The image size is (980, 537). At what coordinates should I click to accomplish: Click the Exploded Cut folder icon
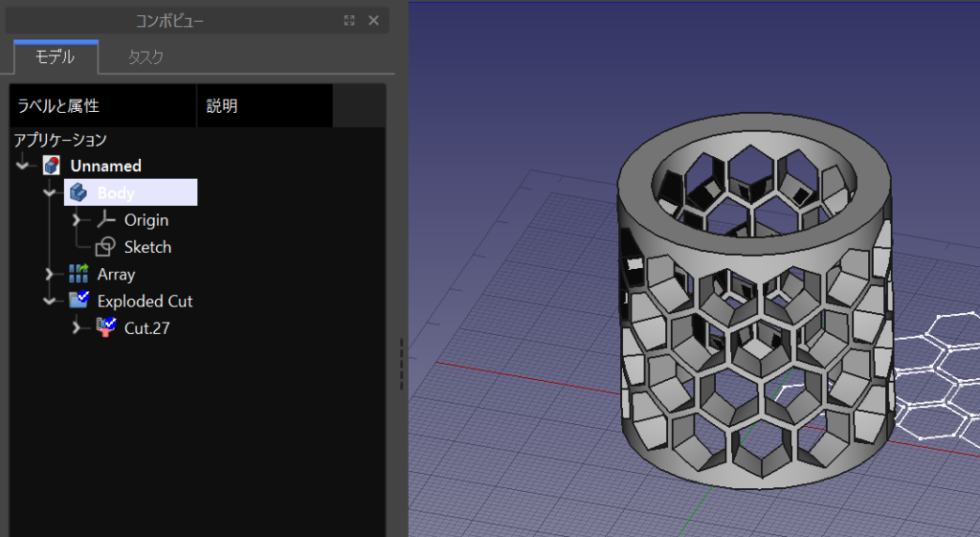coord(78,300)
